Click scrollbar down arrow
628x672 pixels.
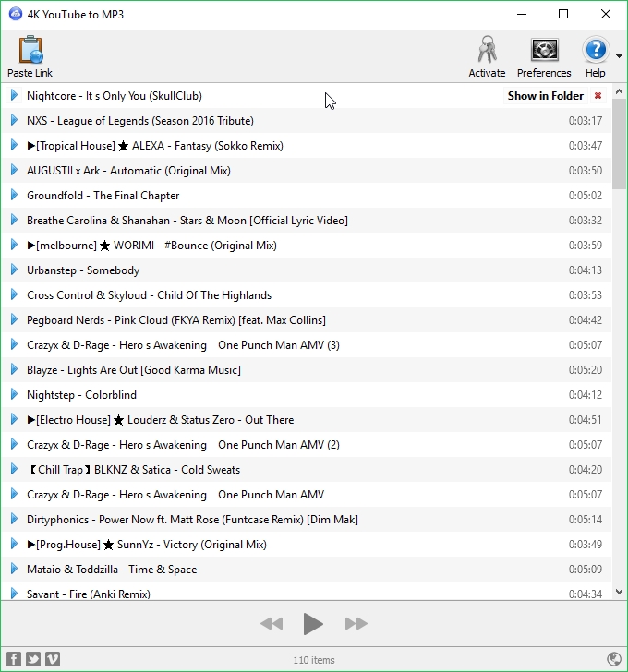click(x=619, y=592)
